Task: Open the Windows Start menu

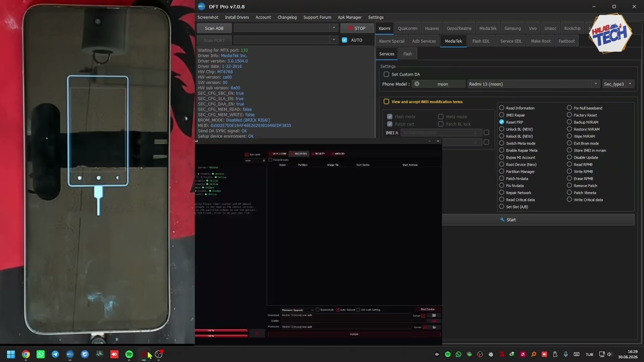Action: pyautogui.click(x=11, y=354)
